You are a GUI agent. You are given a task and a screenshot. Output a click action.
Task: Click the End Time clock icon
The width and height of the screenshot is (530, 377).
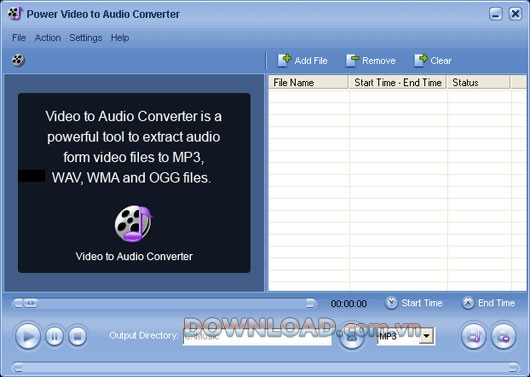(x=468, y=303)
